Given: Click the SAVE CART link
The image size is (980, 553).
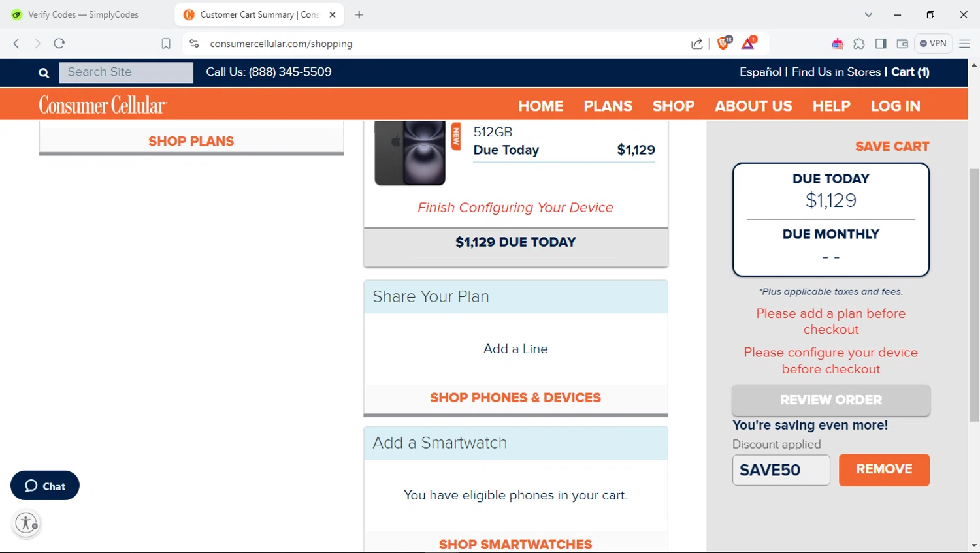Looking at the screenshot, I should pos(892,146).
